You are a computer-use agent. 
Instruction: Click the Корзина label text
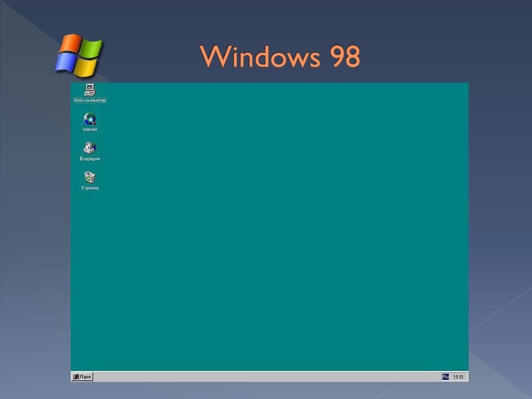pos(90,188)
